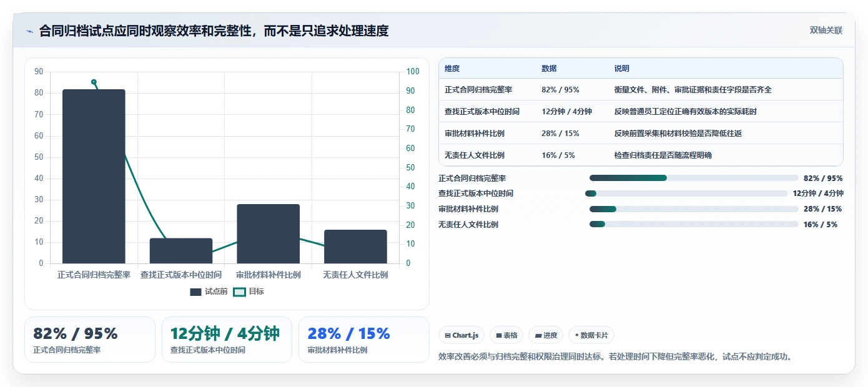Click the 82% / 95% value after the progress bar
The height and width of the screenshot is (387, 868).
(x=823, y=179)
